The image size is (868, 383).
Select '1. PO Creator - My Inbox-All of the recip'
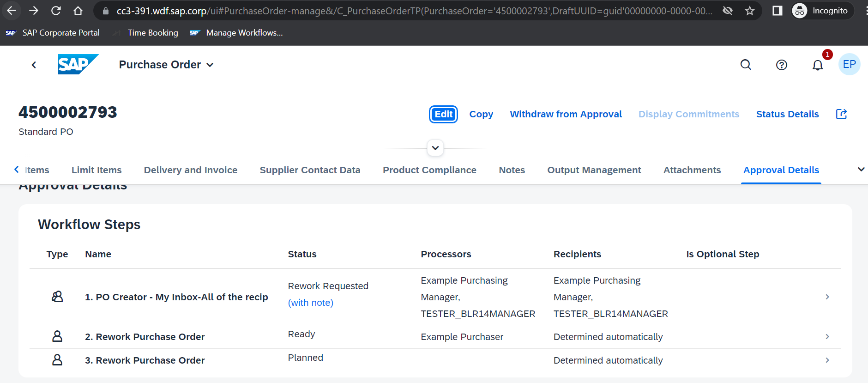(176, 297)
